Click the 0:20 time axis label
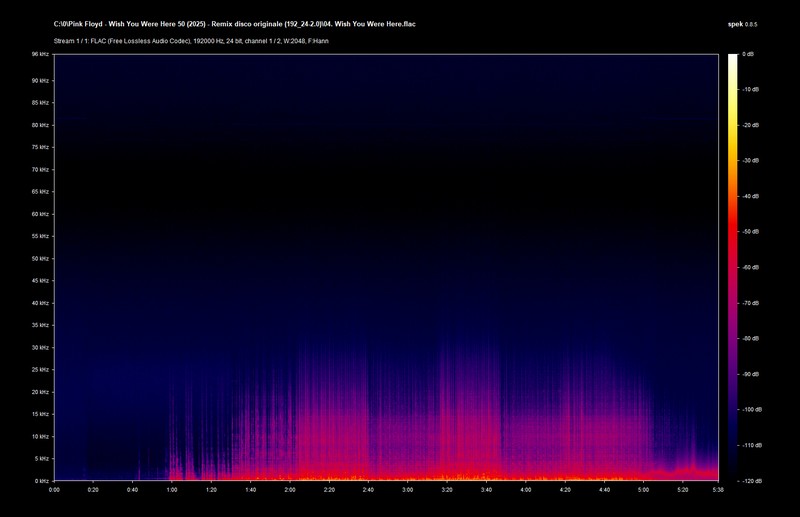Image resolution: width=800 pixels, height=517 pixels. [x=93, y=490]
